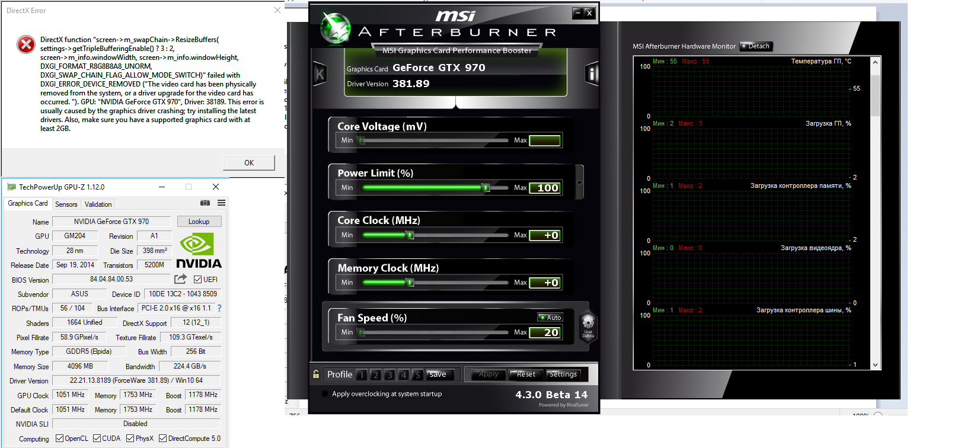Open the GPU-Z hamburger menu
The image size is (980, 448).
[221, 203]
